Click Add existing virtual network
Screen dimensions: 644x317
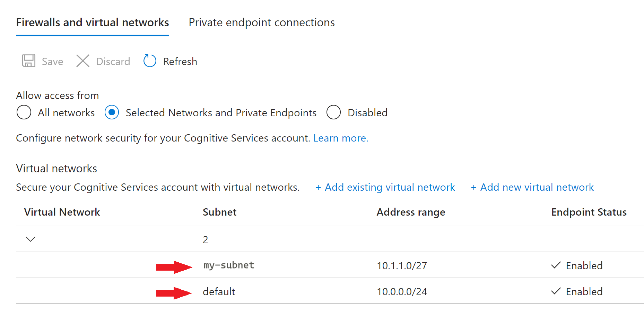pyautogui.click(x=385, y=187)
